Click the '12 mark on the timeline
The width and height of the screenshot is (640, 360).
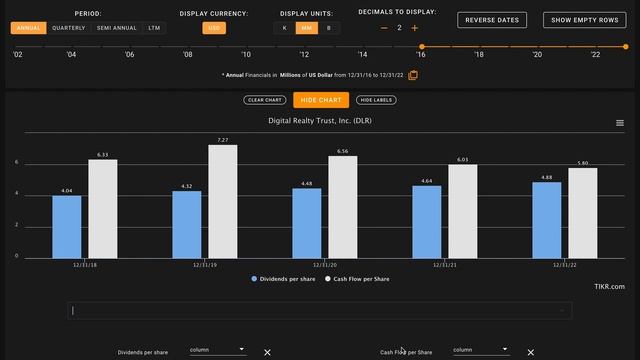(304, 54)
